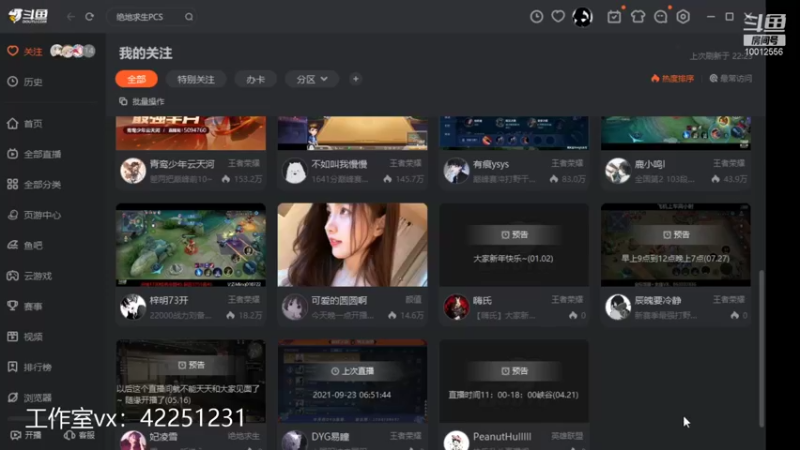Open the skin shirt icon

tap(637, 16)
